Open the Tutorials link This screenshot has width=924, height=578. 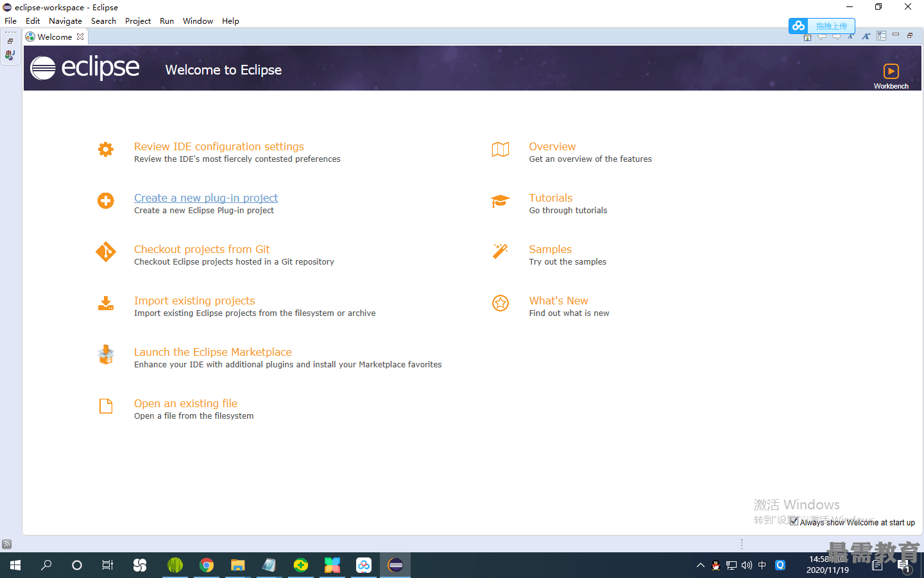coord(551,198)
